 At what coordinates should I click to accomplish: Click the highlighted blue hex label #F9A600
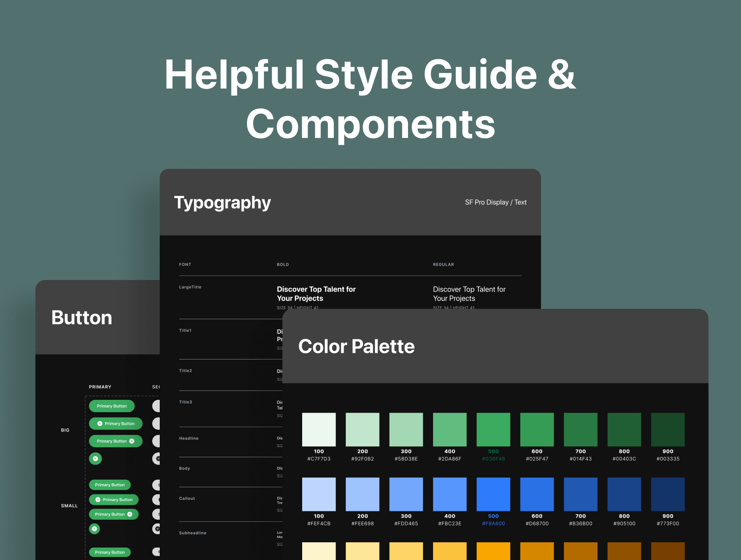tap(494, 523)
